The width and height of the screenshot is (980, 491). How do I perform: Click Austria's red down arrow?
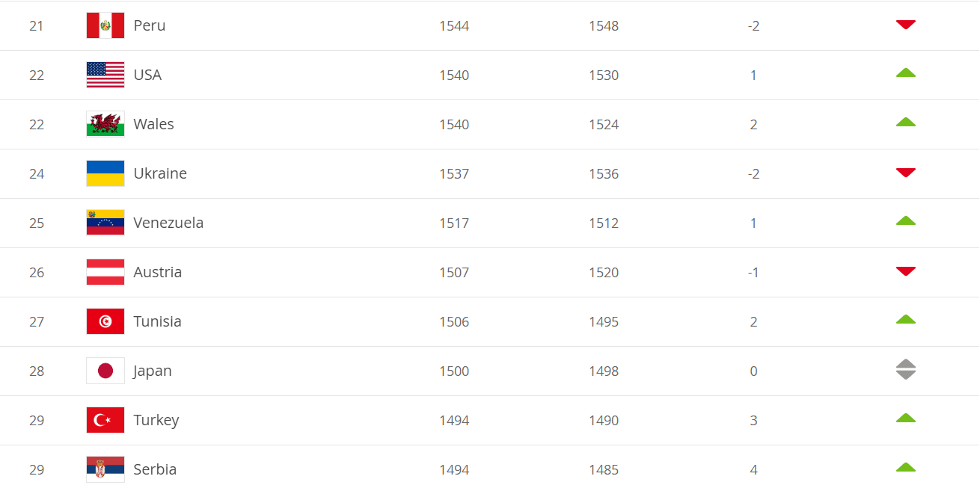[906, 271]
